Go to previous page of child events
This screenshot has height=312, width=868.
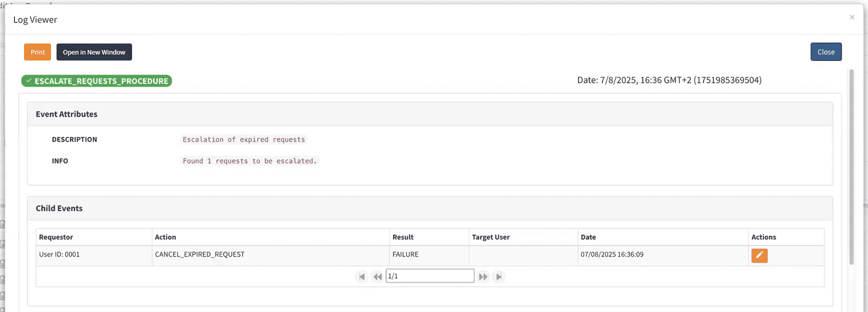coord(378,276)
